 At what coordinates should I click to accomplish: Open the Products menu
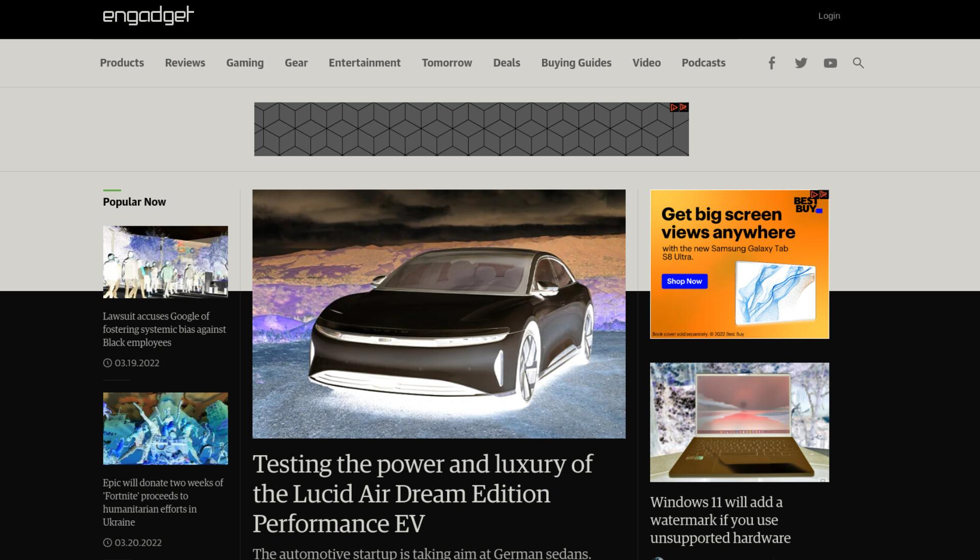tap(122, 63)
